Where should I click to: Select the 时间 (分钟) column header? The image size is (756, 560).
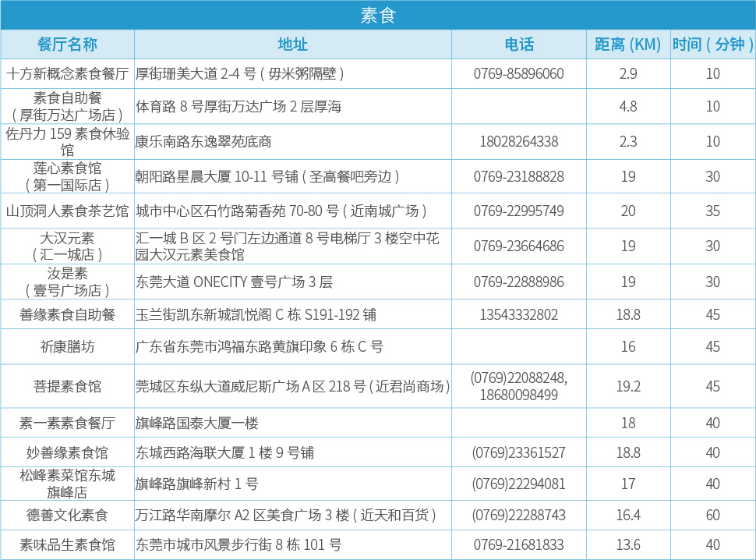point(712,44)
